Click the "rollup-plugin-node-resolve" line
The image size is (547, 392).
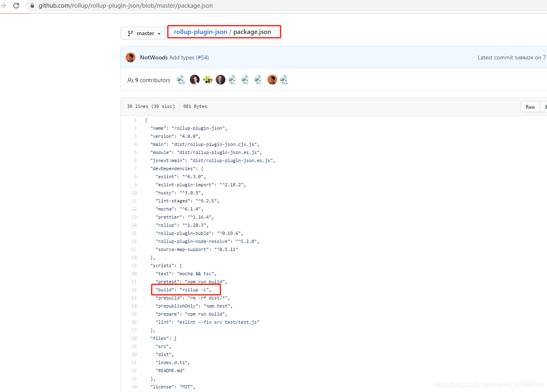pos(208,241)
